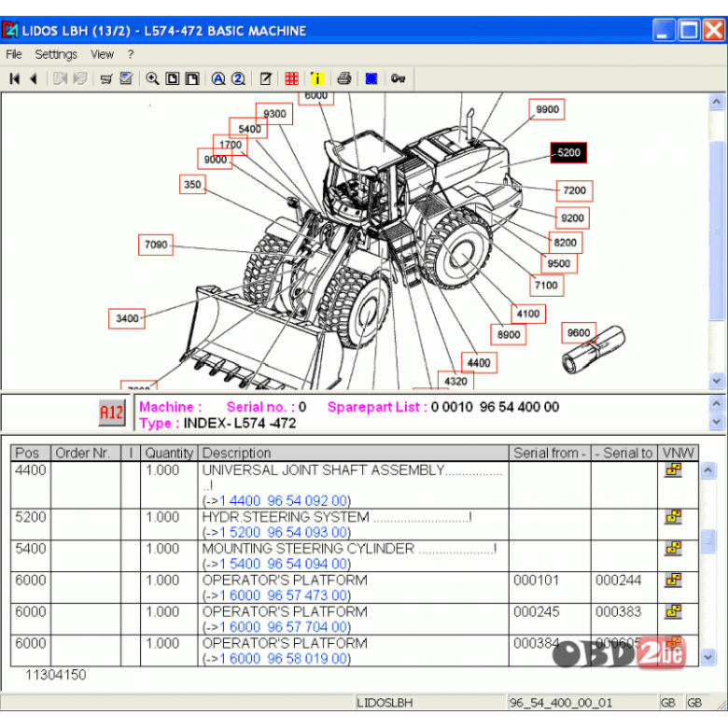This screenshot has height=728, width=728.
Task: Show the small page view icon
Action: pos(173,79)
